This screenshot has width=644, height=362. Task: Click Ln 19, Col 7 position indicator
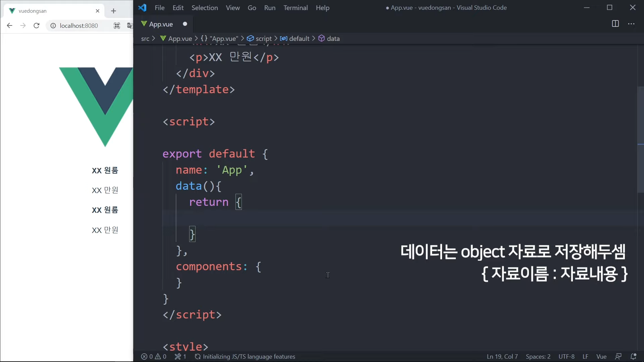(x=502, y=356)
